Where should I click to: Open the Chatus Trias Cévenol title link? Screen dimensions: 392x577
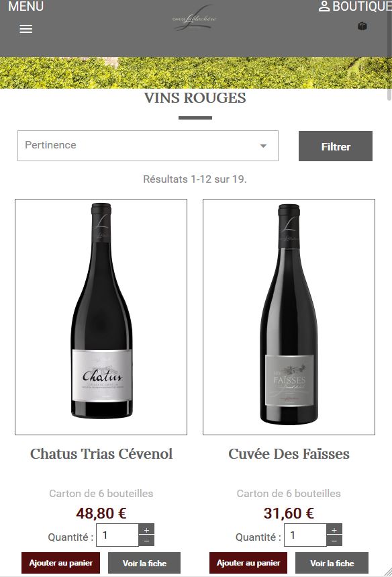pyautogui.click(x=101, y=454)
